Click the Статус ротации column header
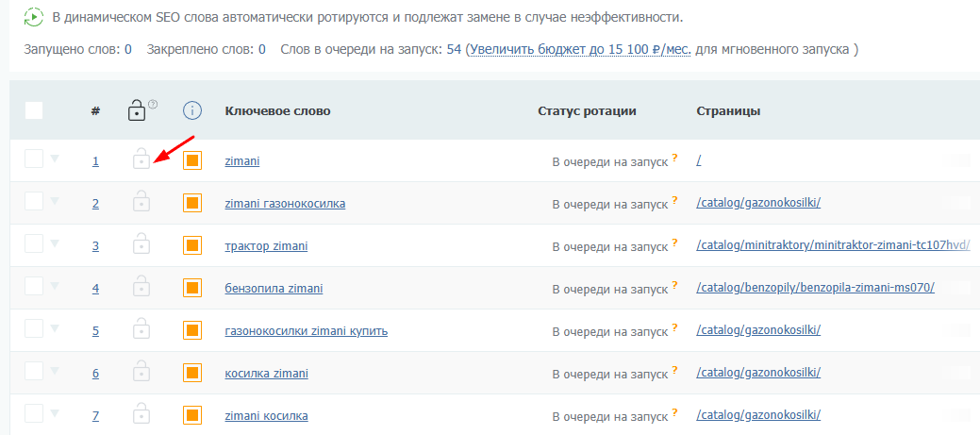This screenshot has width=980, height=435. [x=587, y=111]
